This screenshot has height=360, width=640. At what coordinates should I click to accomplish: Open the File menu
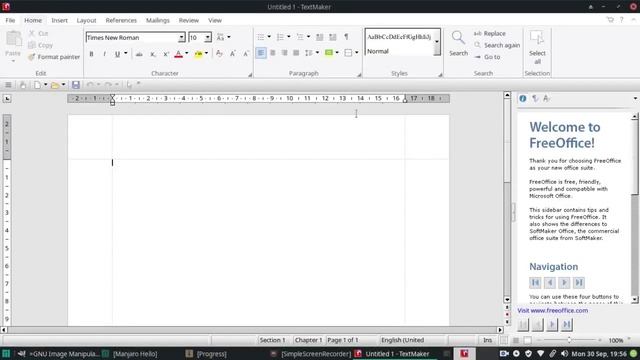pos(10,20)
